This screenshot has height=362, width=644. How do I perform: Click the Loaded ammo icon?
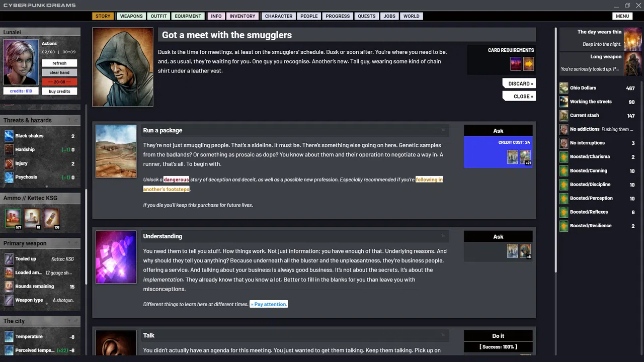(x=9, y=273)
